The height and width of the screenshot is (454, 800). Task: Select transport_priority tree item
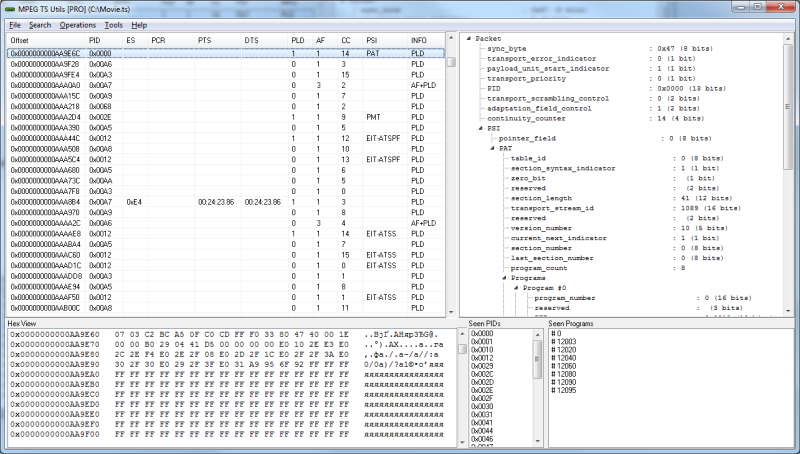click(x=526, y=78)
